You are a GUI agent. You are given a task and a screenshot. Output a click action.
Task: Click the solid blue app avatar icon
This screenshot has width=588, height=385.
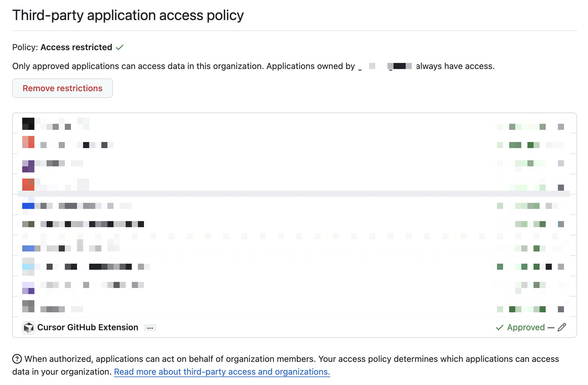(x=28, y=206)
